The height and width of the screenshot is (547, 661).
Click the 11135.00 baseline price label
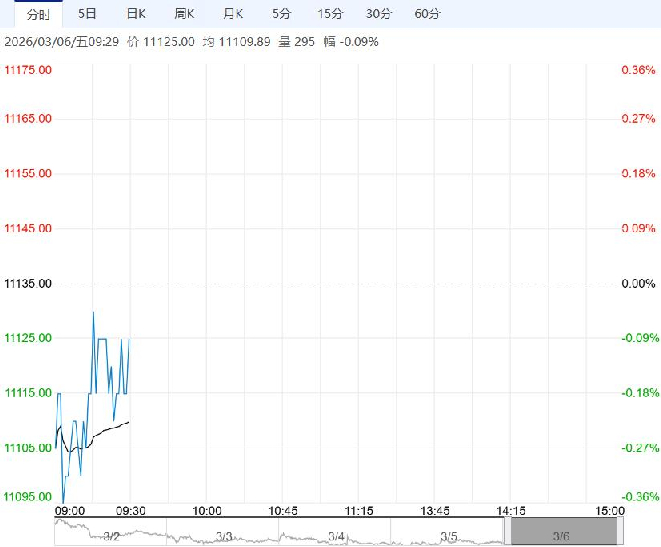click(29, 284)
